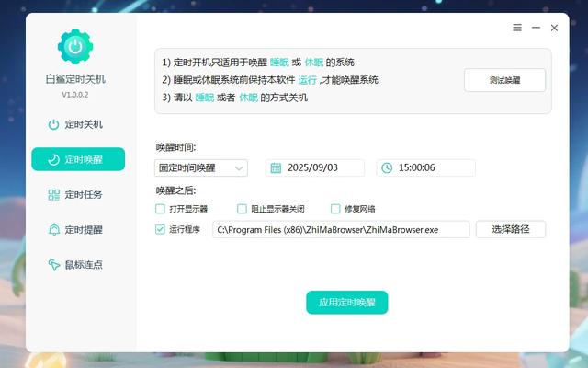Click the ZhiMaBrowser.exe path field
The height and width of the screenshot is (368, 588).
341,229
